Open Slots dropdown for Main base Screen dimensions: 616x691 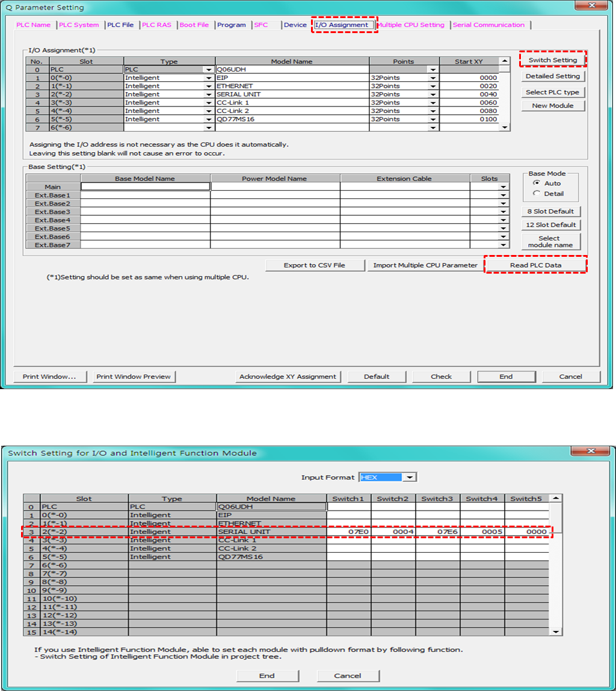point(503,187)
